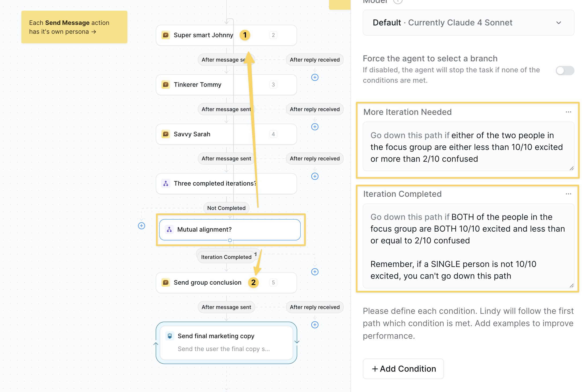Add a step under Johnny's After reply received
Image resolution: width=582 pixels, height=392 pixels.
(x=315, y=77)
